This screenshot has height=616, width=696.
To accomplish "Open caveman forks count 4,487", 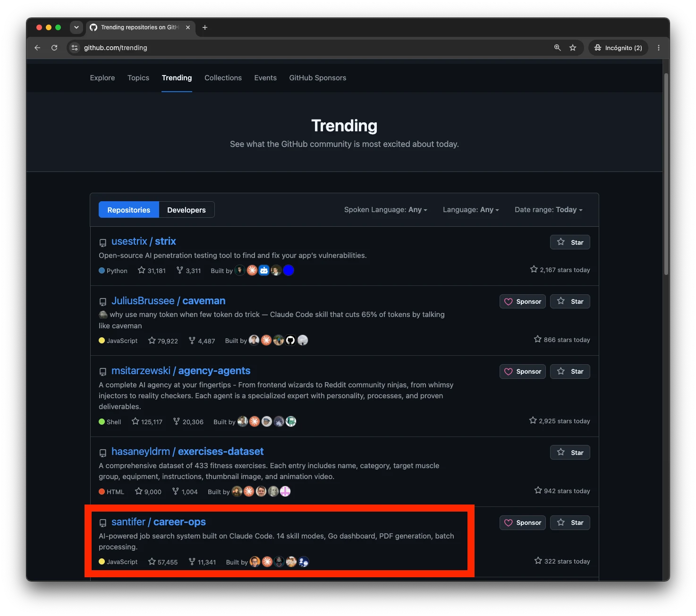I will point(202,341).
